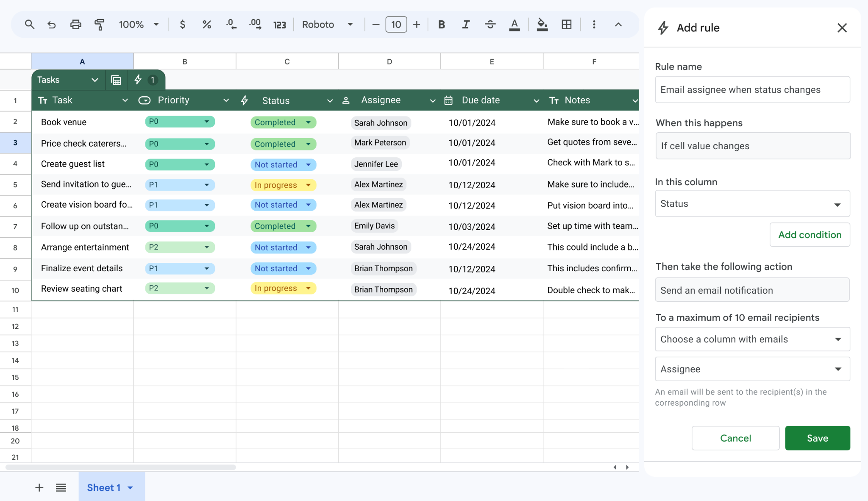Click the undo arrow icon
The width and height of the screenshot is (868, 501).
(x=52, y=25)
